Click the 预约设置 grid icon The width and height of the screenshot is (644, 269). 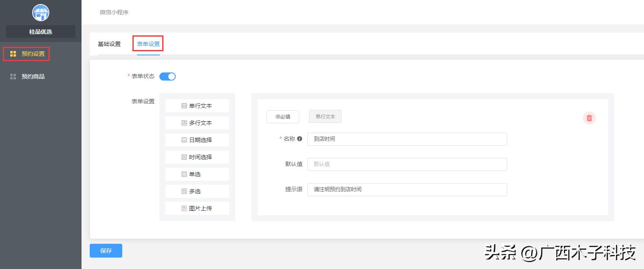pyautogui.click(x=13, y=54)
